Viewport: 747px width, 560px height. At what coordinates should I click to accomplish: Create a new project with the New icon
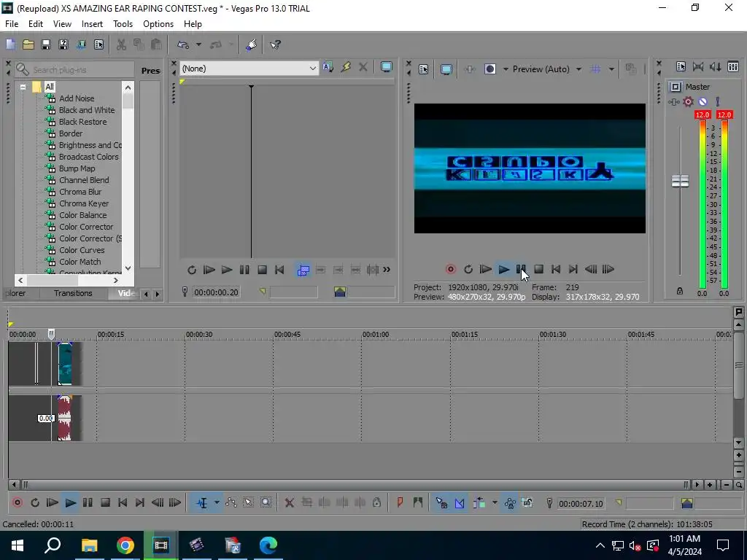[10, 44]
